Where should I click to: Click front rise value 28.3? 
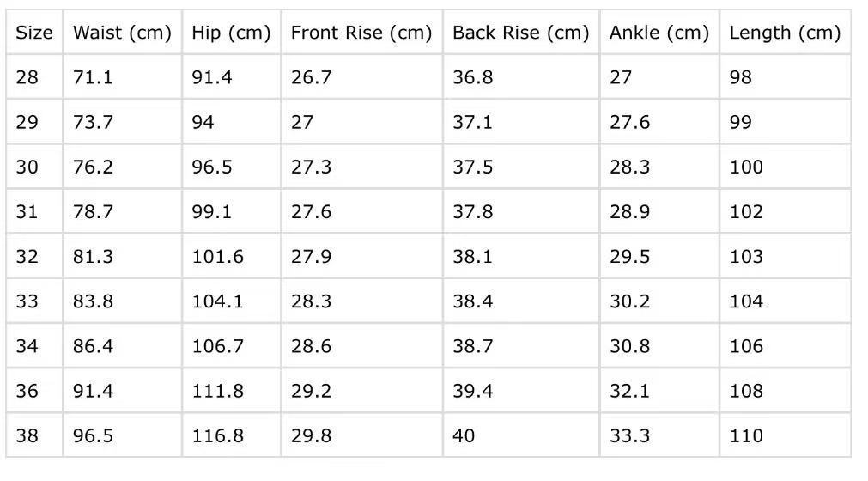(x=311, y=301)
